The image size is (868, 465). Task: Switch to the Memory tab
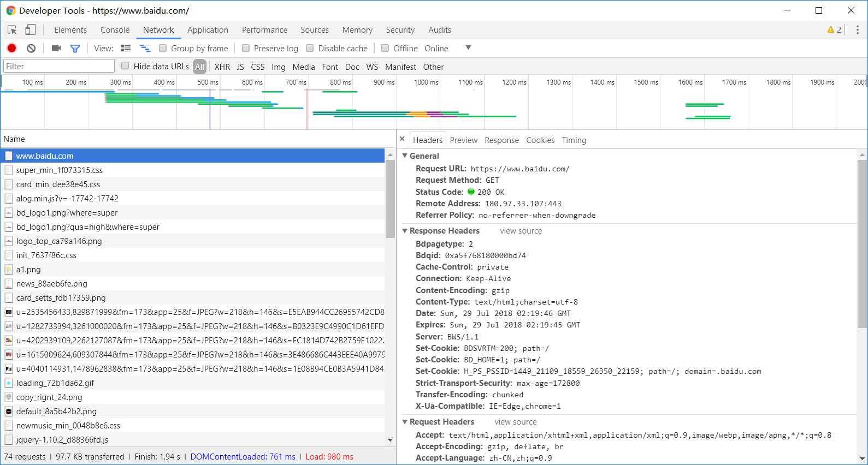[x=357, y=30]
